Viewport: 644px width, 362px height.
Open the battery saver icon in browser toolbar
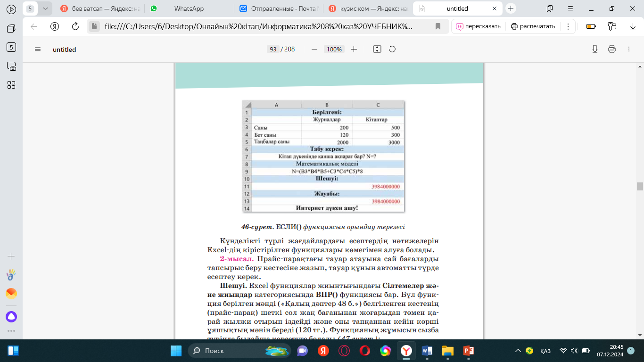tap(591, 26)
